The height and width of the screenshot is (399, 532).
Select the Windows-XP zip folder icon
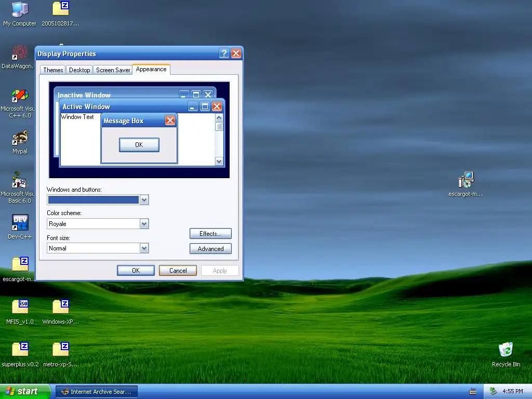[x=60, y=312]
